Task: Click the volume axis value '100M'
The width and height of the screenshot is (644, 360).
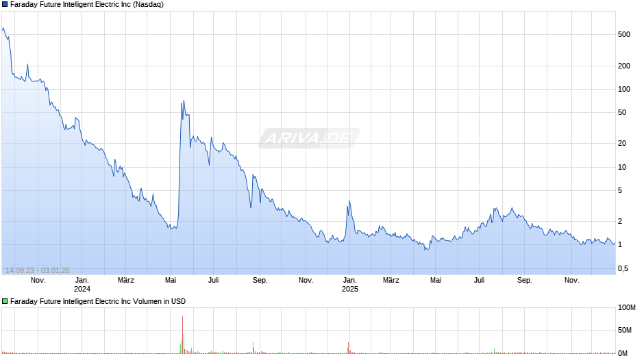Action: (x=626, y=307)
